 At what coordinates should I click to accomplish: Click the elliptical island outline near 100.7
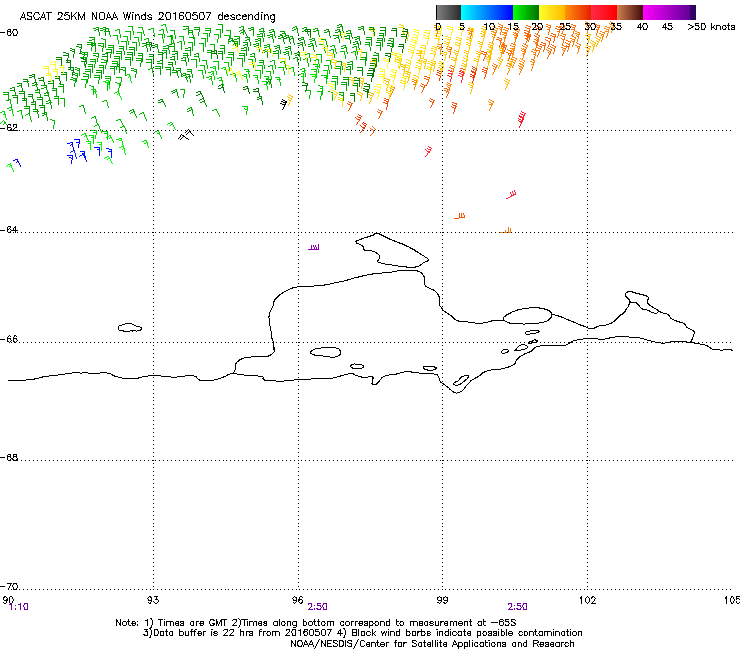[527, 316]
